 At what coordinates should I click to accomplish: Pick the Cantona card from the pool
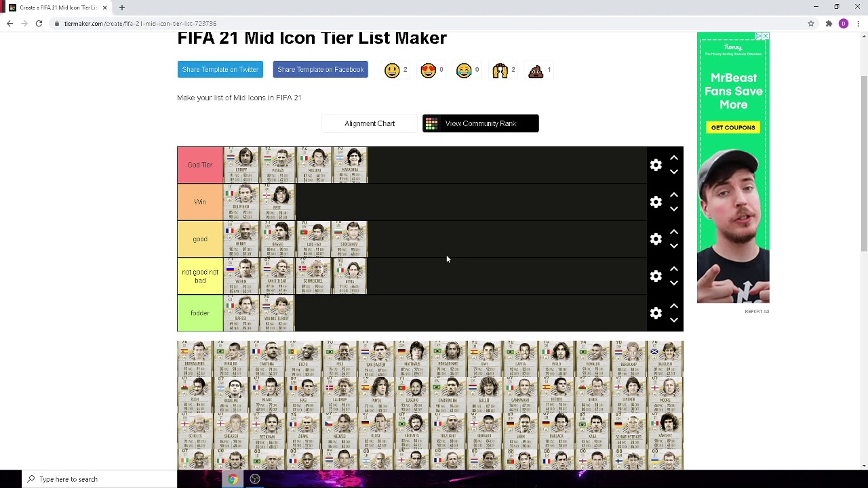click(267, 359)
